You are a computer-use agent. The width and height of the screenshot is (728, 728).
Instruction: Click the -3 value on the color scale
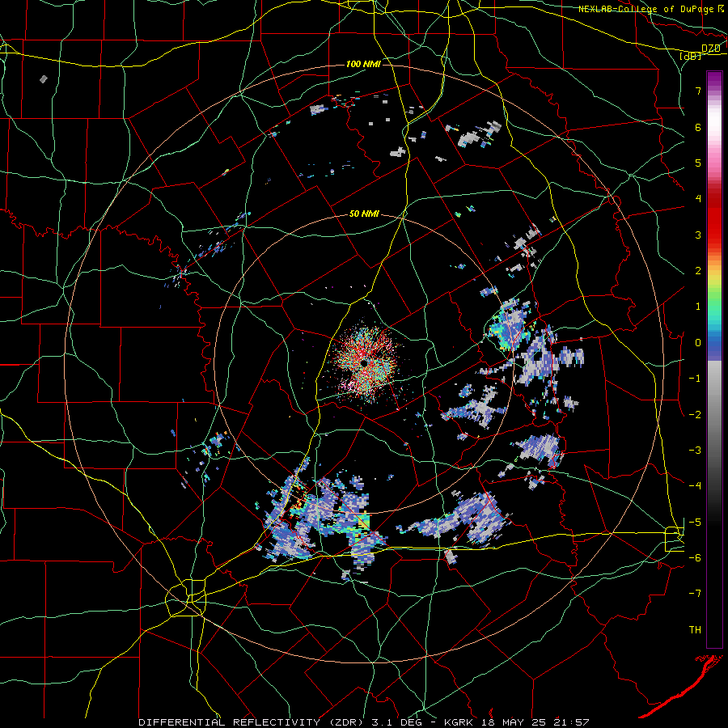695,451
